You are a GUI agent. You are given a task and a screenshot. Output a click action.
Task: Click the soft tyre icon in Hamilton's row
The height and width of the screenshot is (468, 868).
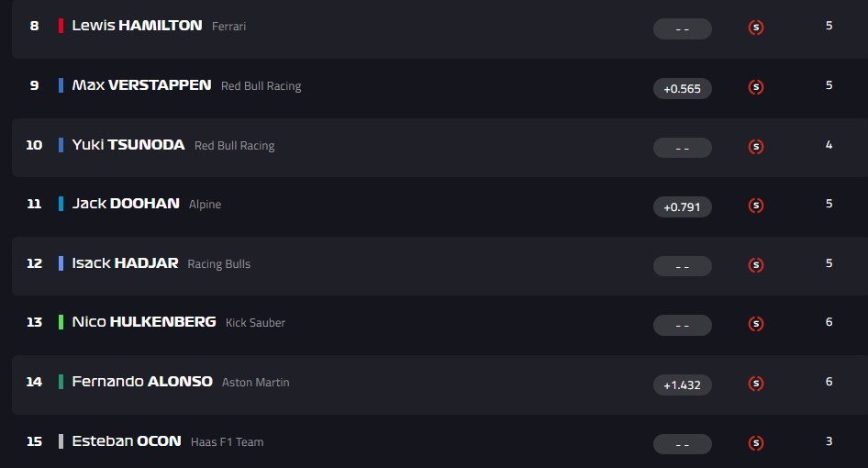tap(756, 28)
